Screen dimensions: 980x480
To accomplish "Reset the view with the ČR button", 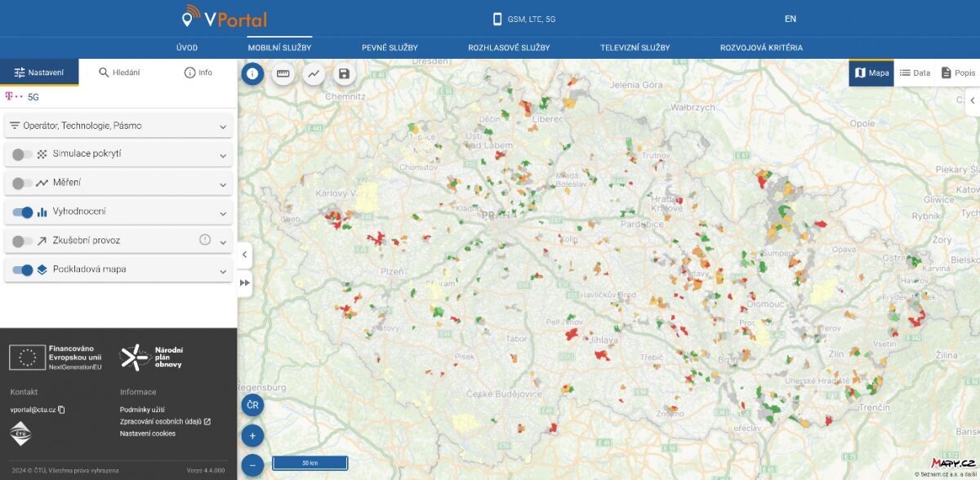I will click(252, 405).
